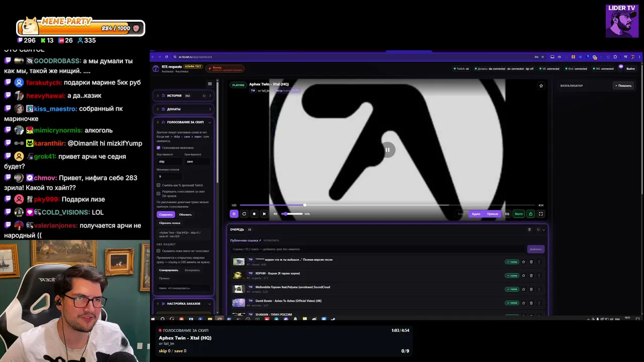Mute the player with the speaker icon

(275, 214)
